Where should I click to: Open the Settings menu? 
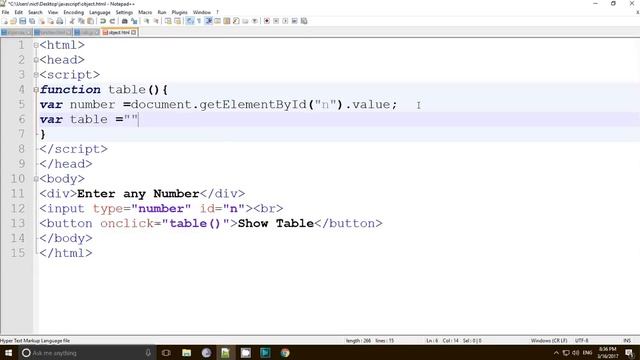tap(124, 12)
